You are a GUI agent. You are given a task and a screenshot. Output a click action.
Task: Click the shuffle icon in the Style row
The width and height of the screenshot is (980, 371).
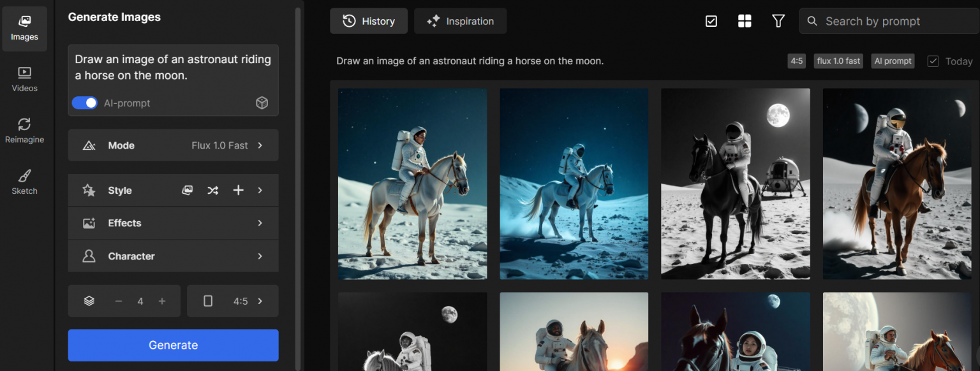point(212,190)
